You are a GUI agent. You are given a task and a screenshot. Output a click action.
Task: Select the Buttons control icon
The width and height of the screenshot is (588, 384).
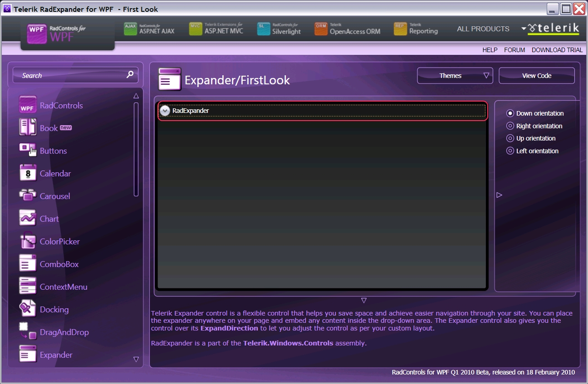coord(28,151)
